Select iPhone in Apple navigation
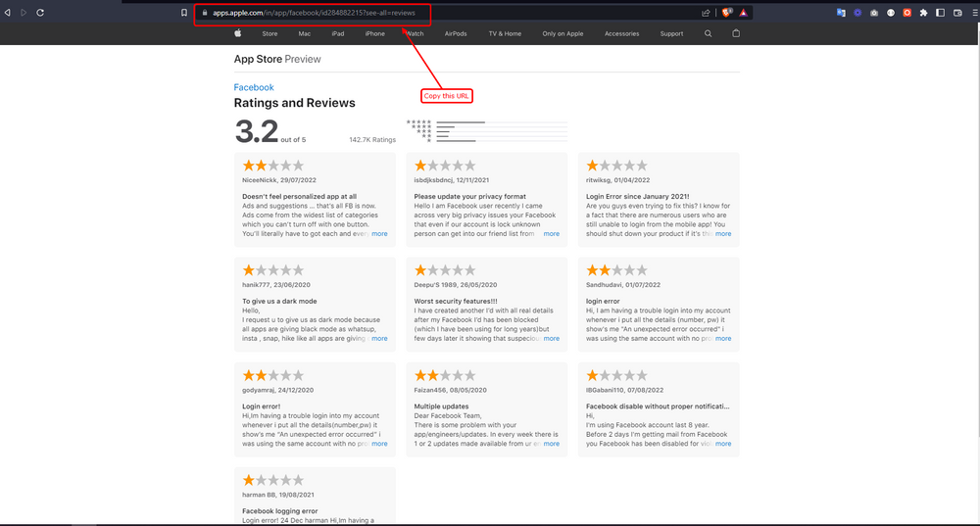 pyautogui.click(x=374, y=33)
